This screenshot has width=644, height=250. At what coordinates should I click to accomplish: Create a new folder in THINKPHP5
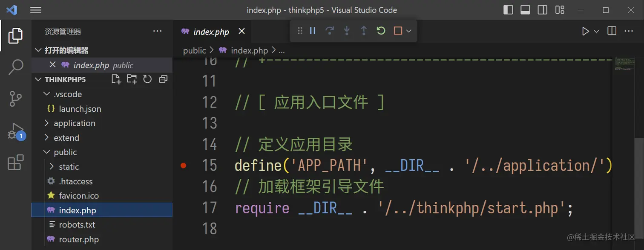pos(132,79)
